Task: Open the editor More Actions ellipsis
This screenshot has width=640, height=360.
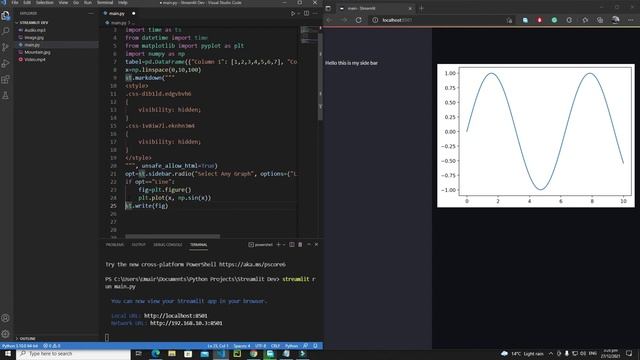Action: [315, 13]
